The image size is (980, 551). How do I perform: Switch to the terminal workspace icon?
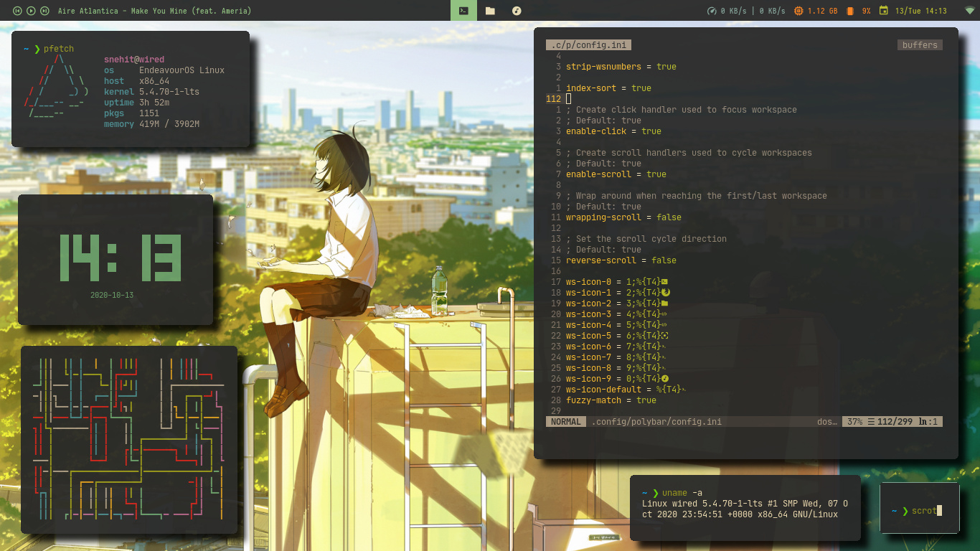click(x=464, y=11)
